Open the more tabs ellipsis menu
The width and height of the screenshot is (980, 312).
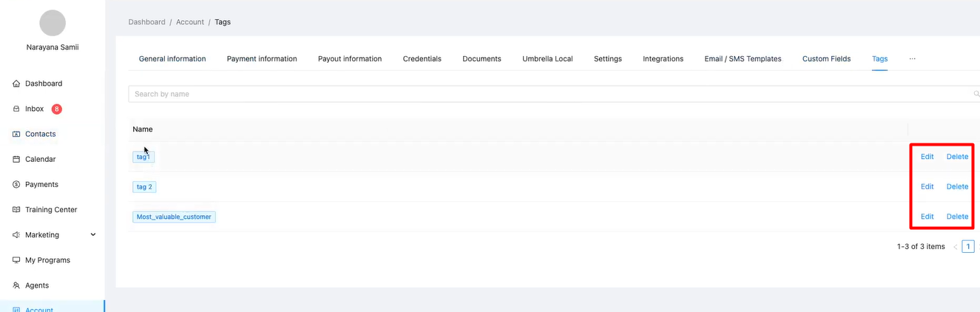(x=912, y=58)
